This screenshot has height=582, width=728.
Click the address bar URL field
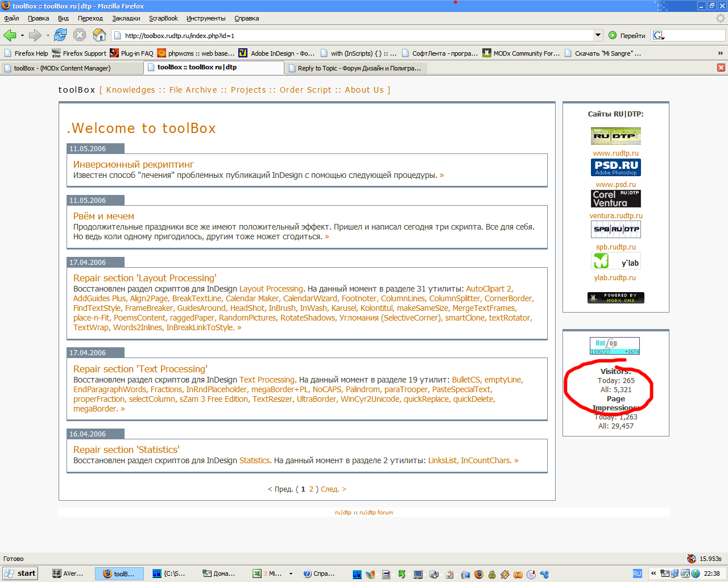358,35
